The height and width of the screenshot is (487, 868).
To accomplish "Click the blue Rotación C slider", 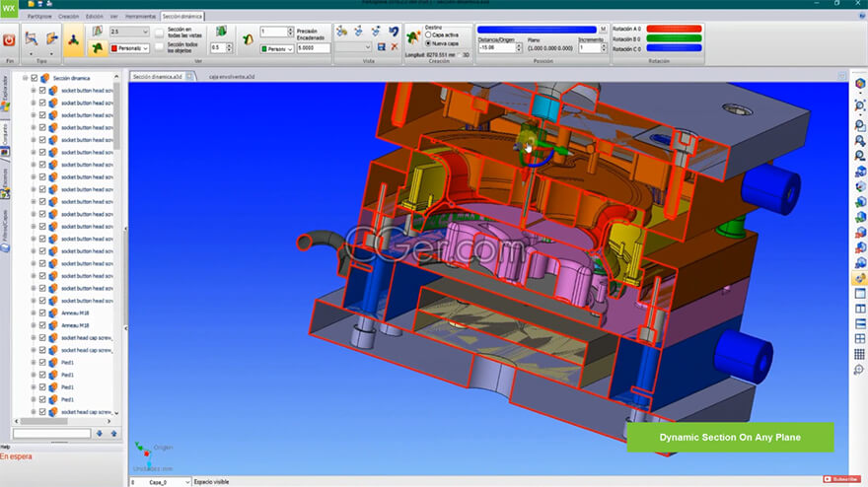I will coord(674,48).
